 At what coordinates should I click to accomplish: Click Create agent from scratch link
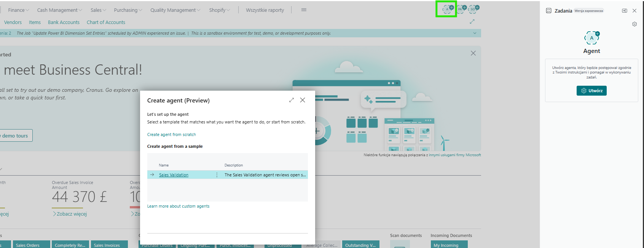click(x=172, y=134)
